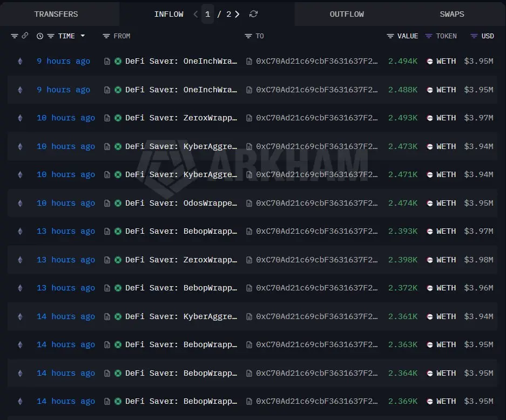Go to the next inflow page
The image size is (506, 420).
[x=238, y=14]
